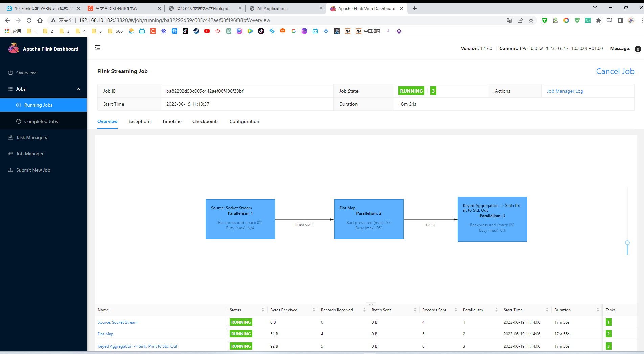Switch to Configuration tab
The image size is (644, 354).
(244, 121)
